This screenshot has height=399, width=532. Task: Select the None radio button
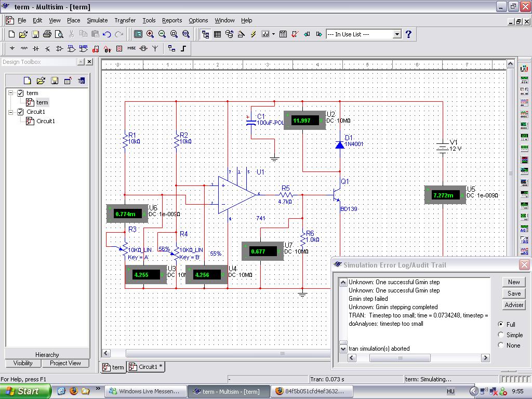pos(501,345)
